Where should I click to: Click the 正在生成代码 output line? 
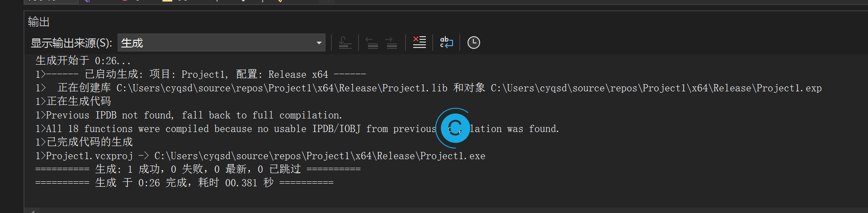[x=73, y=101]
